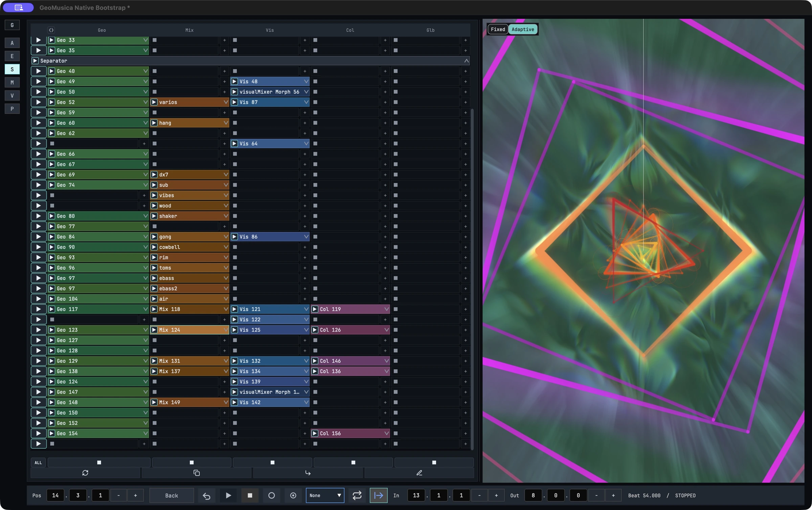Image resolution: width=812 pixels, height=510 pixels.
Task: Stop playback with the transport stop button
Action: 250,495
